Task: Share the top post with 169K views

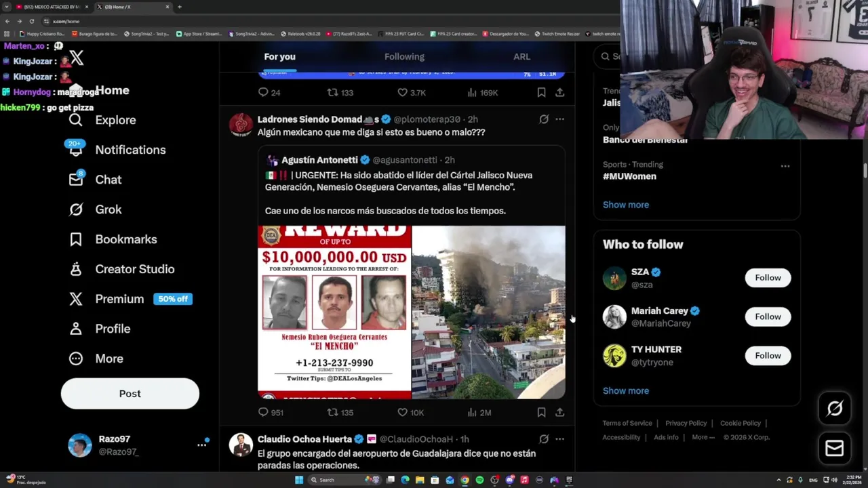Action: point(559,92)
